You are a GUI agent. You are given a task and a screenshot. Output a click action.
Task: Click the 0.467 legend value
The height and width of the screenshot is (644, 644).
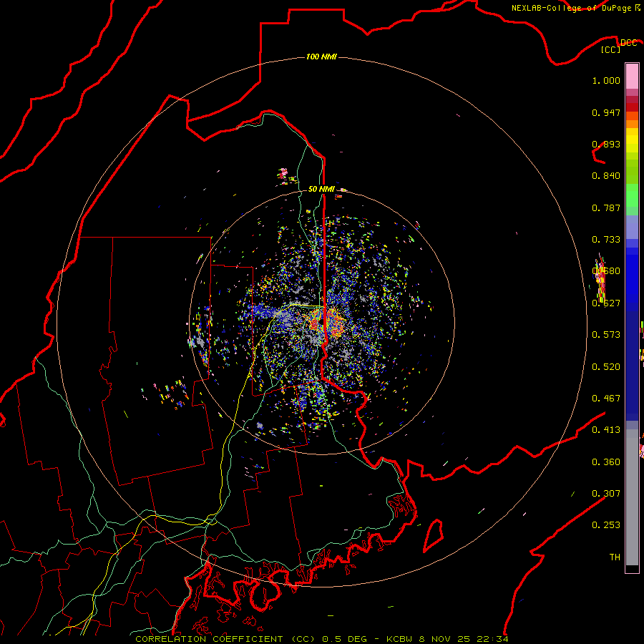click(x=606, y=399)
